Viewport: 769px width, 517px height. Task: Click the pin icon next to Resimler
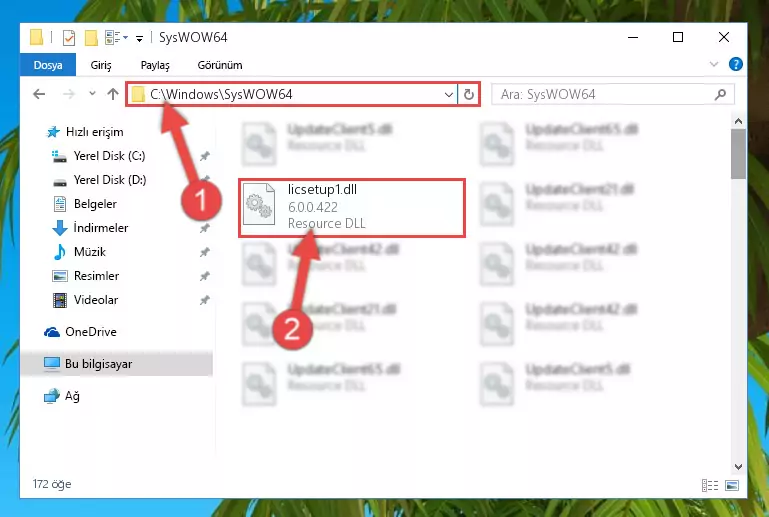point(205,277)
